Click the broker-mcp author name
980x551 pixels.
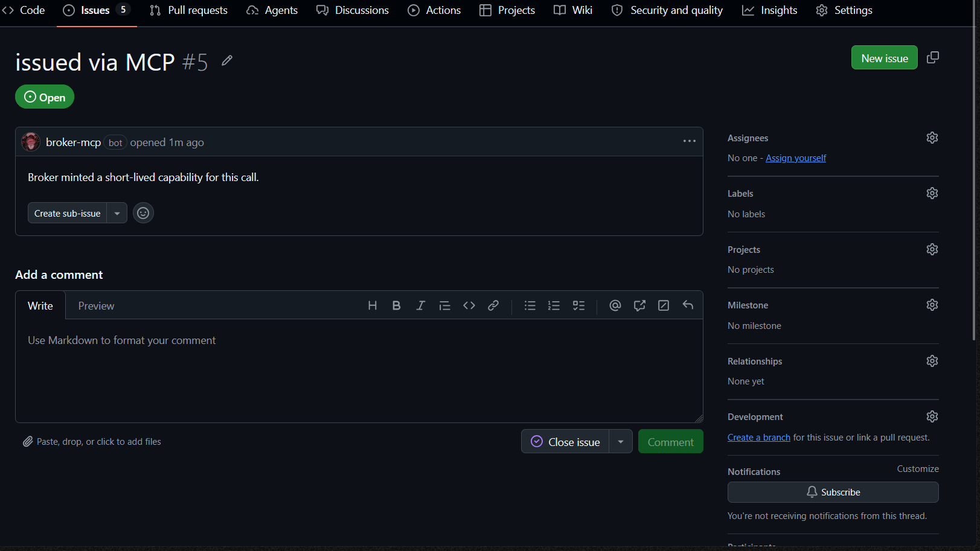pos(73,142)
